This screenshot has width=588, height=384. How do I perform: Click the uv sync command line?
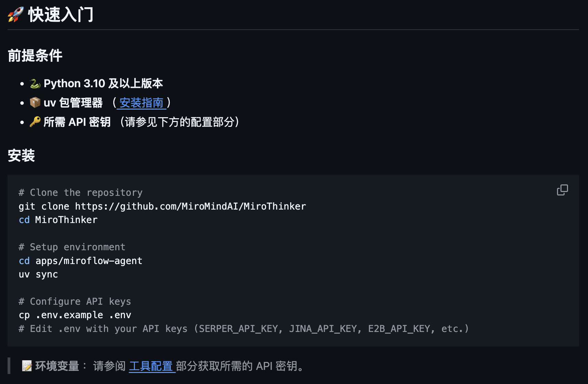(38, 274)
